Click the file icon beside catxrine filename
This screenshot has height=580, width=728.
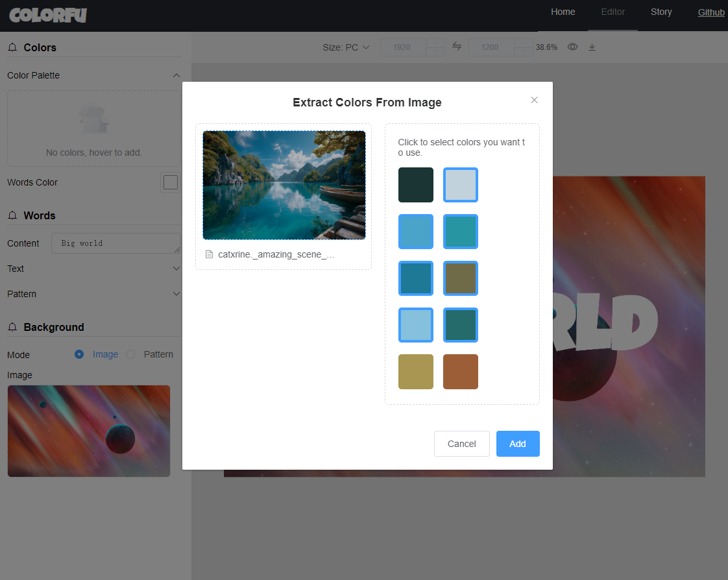pos(210,254)
